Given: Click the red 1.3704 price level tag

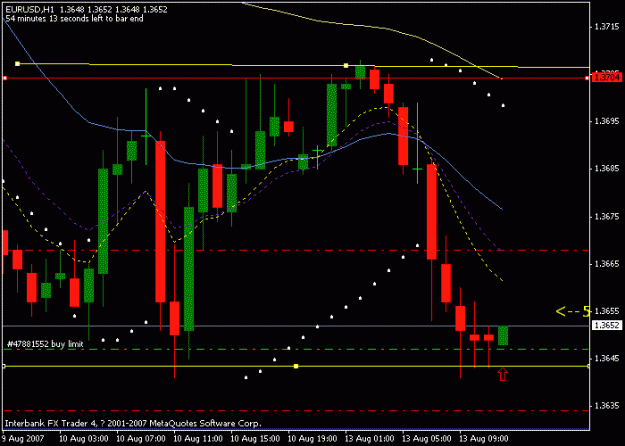Looking at the screenshot, I should (607, 77).
